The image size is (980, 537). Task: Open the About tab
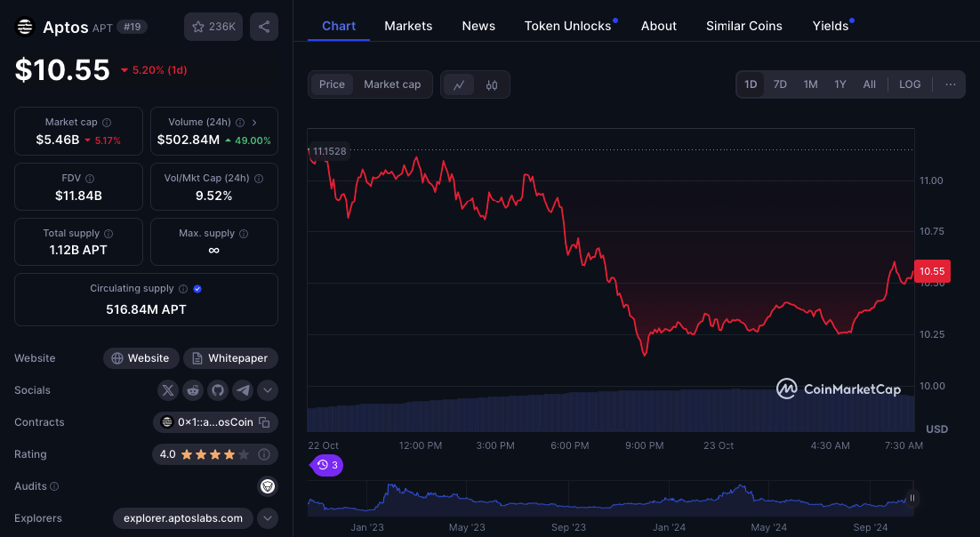coord(659,27)
